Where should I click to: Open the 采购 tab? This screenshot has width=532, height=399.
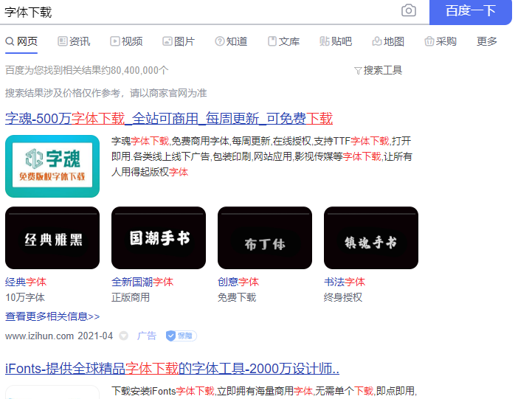(x=441, y=41)
